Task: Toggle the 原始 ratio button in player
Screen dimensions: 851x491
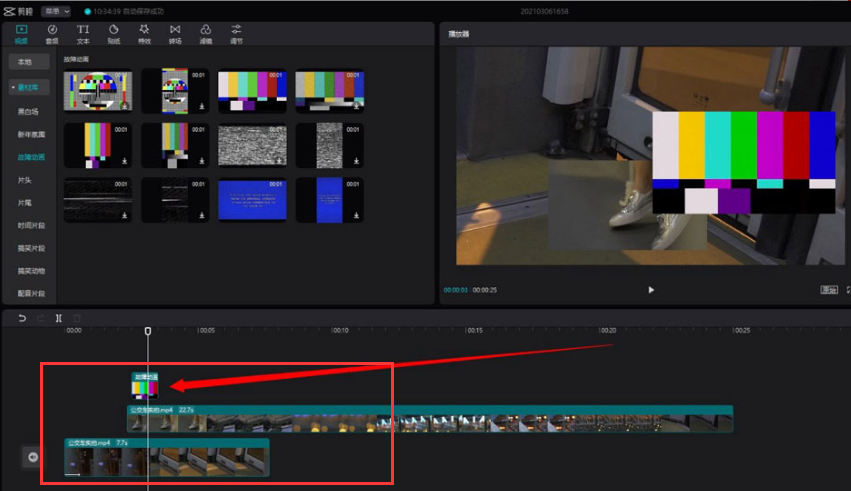Action: (x=828, y=290)
